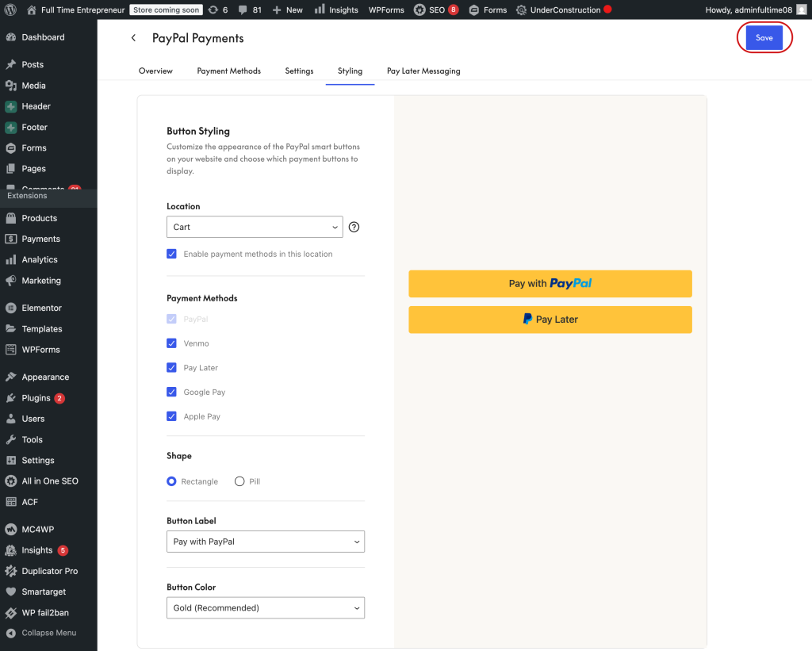The width and height of the screenshot is (812, 651).
Task: Open updates icon showing 6
Action: (x=213, y=10)
